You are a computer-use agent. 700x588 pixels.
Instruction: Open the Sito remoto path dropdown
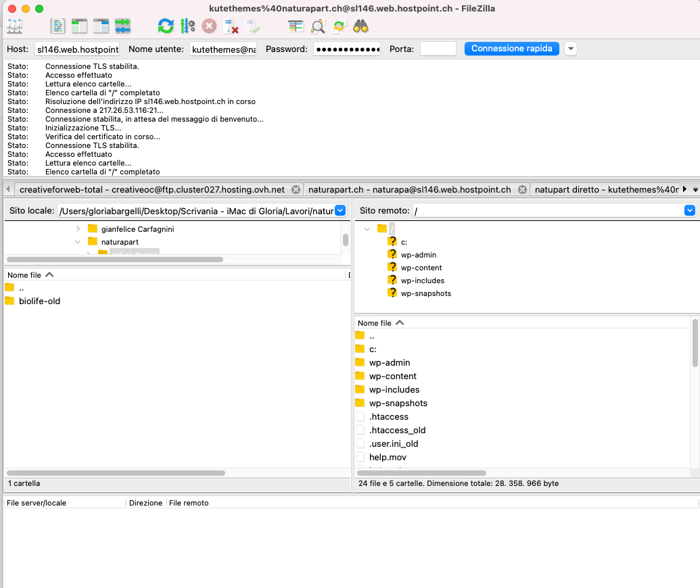pos(690,211)
